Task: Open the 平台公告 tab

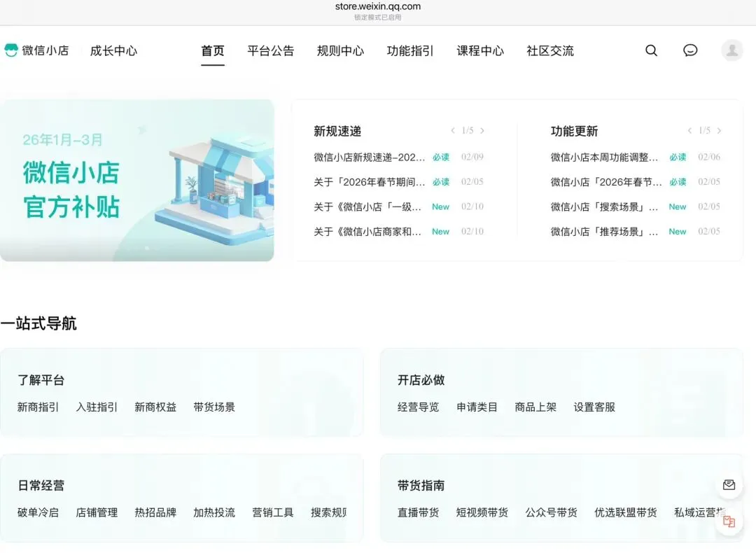Action: coord(270,50)
